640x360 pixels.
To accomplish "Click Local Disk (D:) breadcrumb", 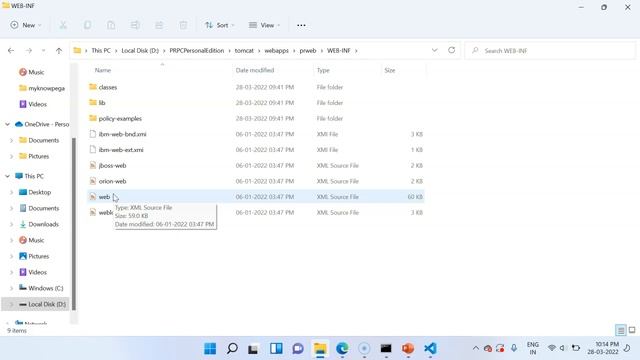I will click(x=140, y=51).
